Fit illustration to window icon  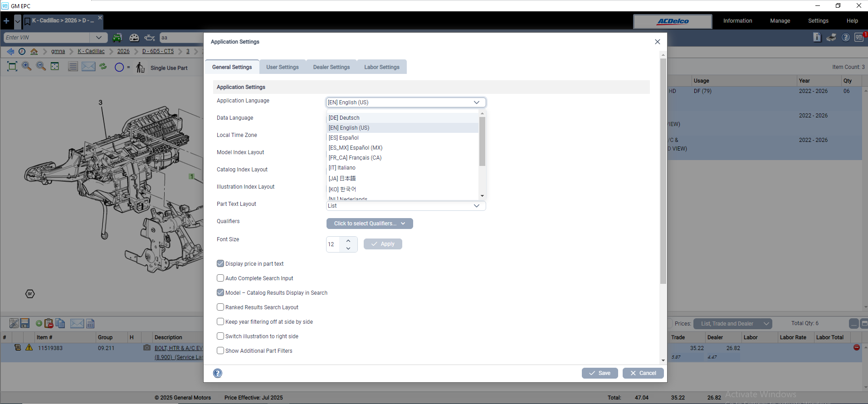coord(12,67)
